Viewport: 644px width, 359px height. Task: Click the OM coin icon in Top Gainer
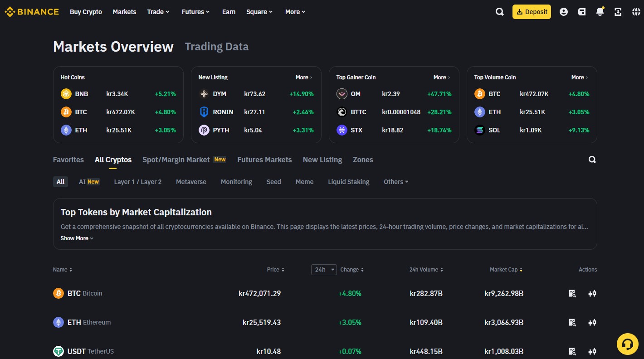(342, 94)
